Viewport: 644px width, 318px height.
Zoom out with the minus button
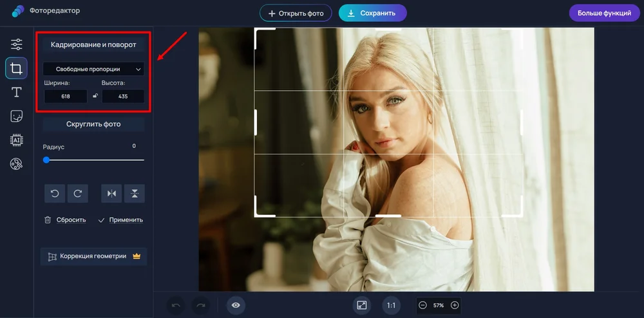422,305
